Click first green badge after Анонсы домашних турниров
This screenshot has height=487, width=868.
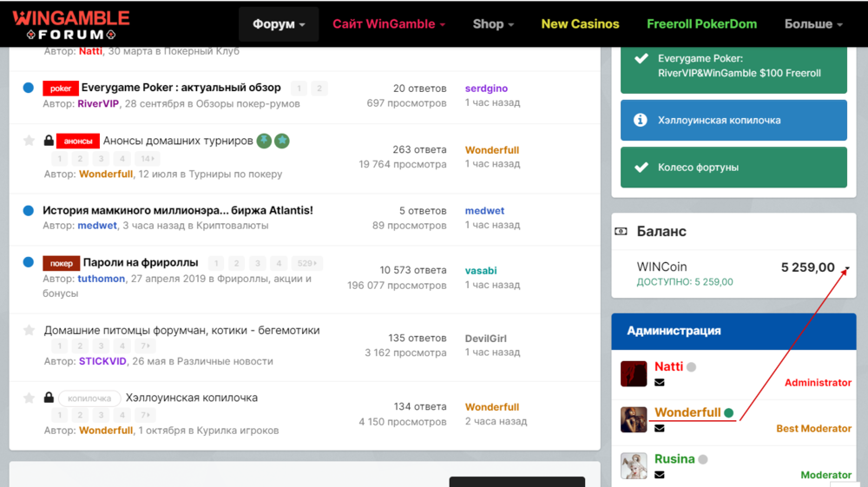[264, 141]
